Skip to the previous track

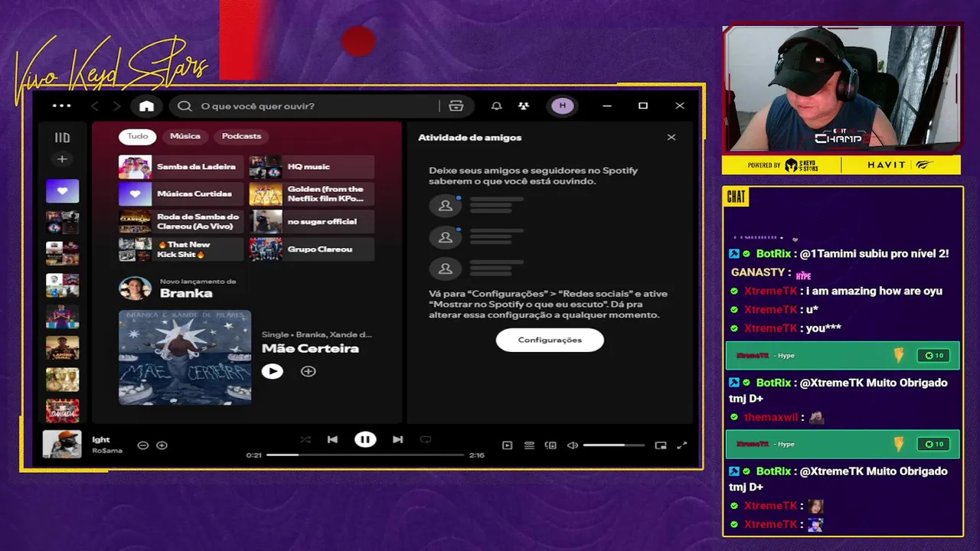pyautogui.click(x=332, y=439)
